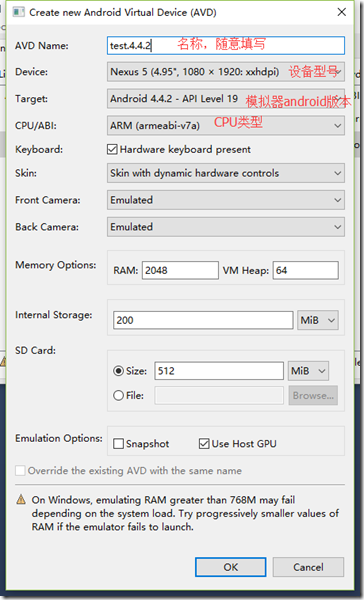The width and height of the screenshot is (364, 600).
Task: Select the SD Card Size radio button
Action: point(118,371)
